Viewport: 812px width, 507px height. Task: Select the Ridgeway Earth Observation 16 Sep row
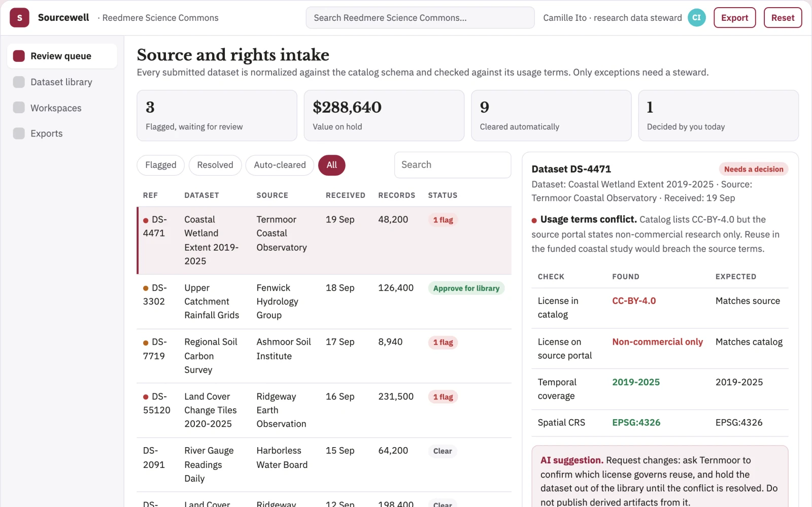pos(324,410)
